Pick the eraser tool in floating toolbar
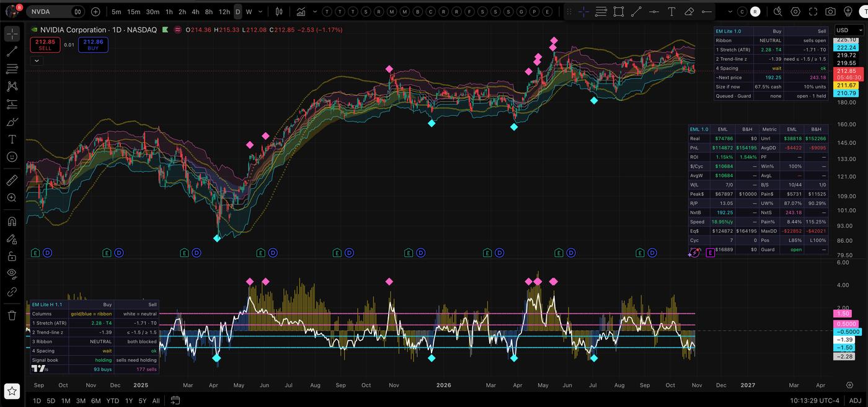The image size is (868, 407). (x=689, y=12)
